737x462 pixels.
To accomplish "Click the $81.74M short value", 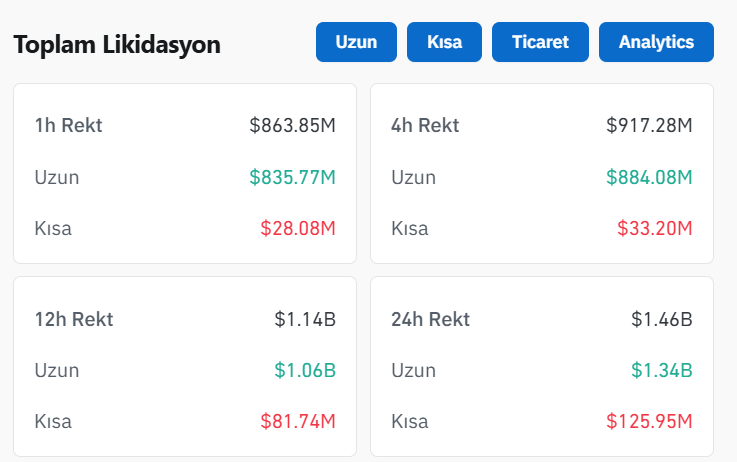I will click(298, 421).
